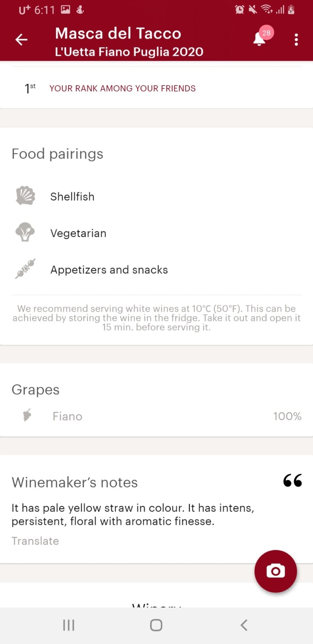Image resolution: width=313 pixels, height=644 pixels.
Task: Click the appetizers skewer icon
Action: click(25, 269)
